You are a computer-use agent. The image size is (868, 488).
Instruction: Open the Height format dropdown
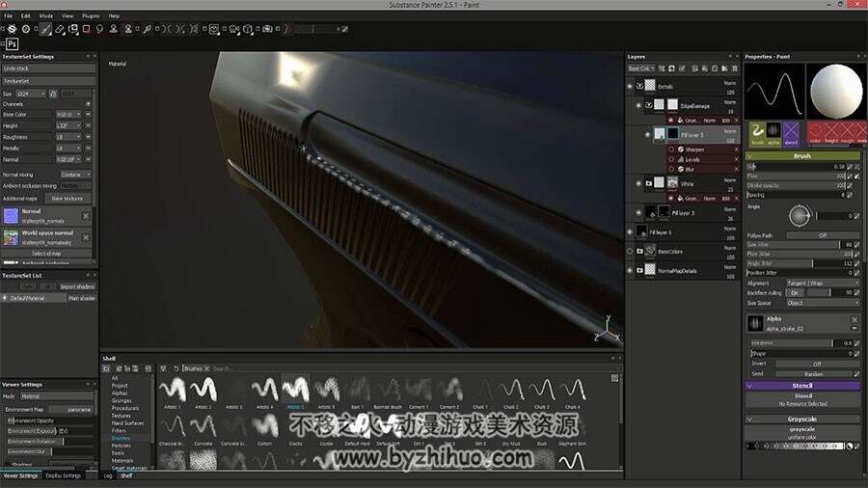68,125
